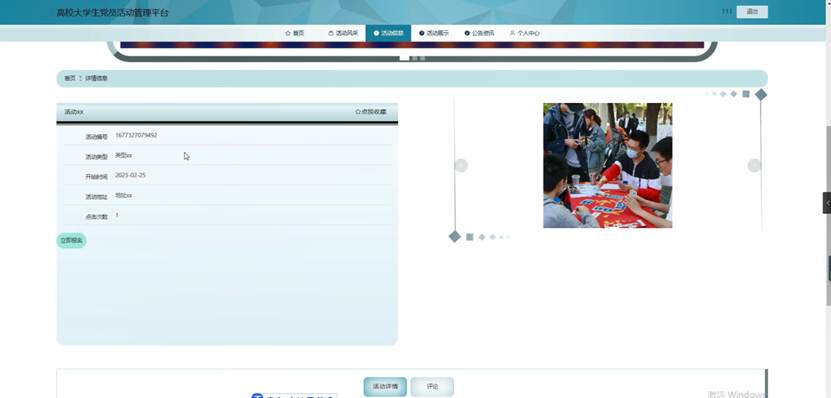The width and height of the screenshot is (831, 398).
Task: Show previous photo with left carousel arrow
Action: [x=461, y=165]
